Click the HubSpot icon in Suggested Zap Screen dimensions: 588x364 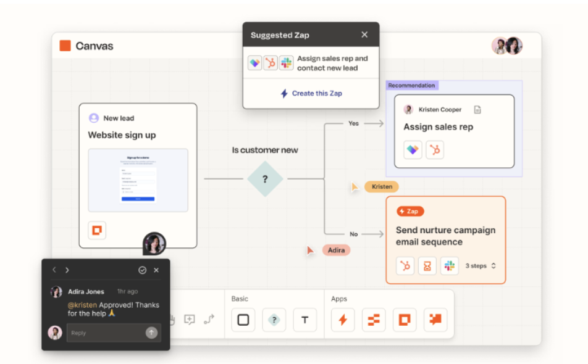tap(271, 63)
